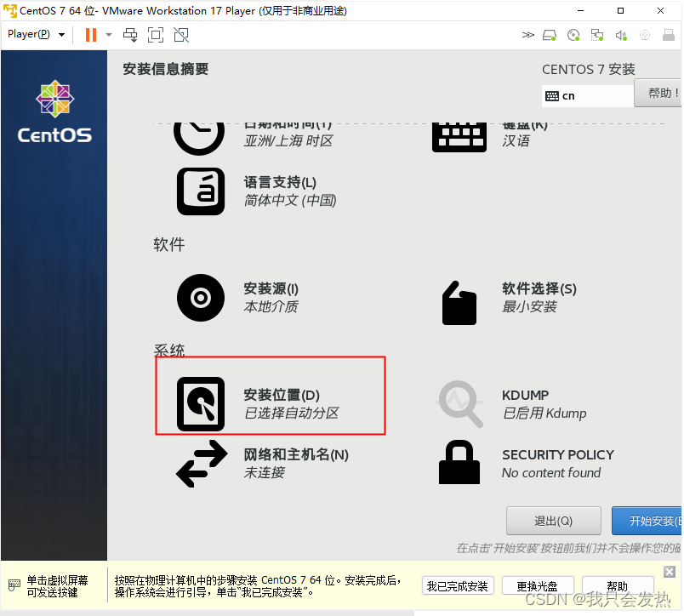Open 安装位置(D) disk icon

(201, 404)
